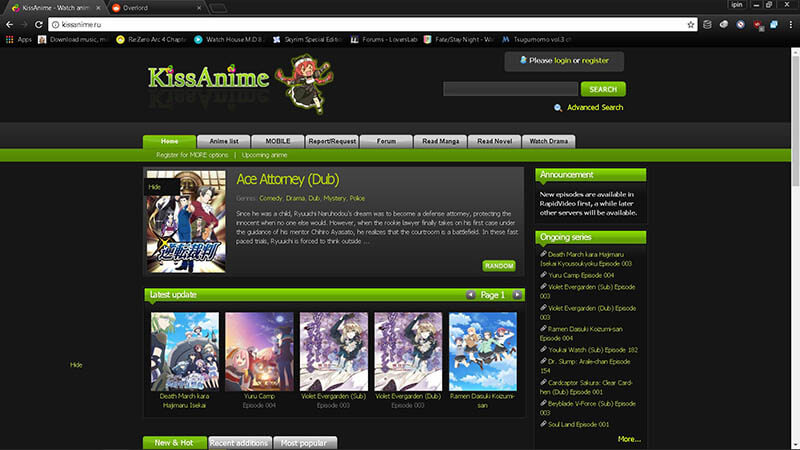Open Death March kara Hajimaru thumbnail
The image size is (800, 450).
(185, 352)
